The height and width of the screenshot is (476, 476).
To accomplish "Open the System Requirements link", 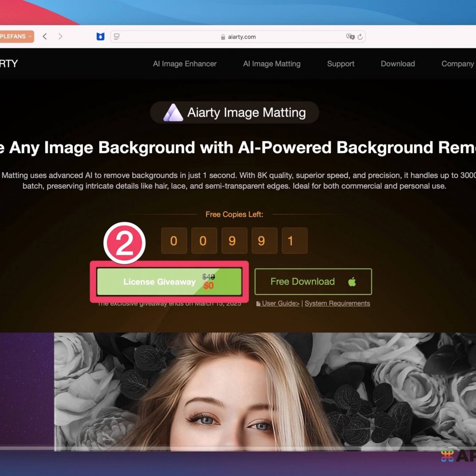I will (337, 304).
